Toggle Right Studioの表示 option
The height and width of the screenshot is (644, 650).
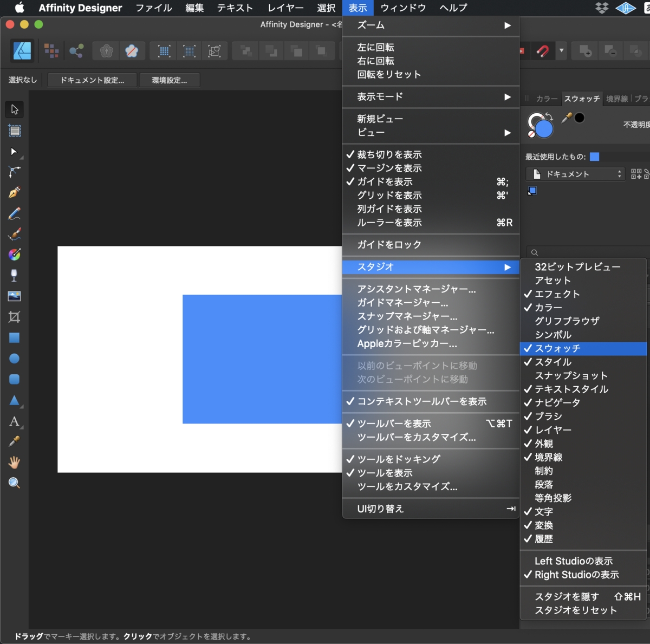pyautogui.click(x=583, y=575)
